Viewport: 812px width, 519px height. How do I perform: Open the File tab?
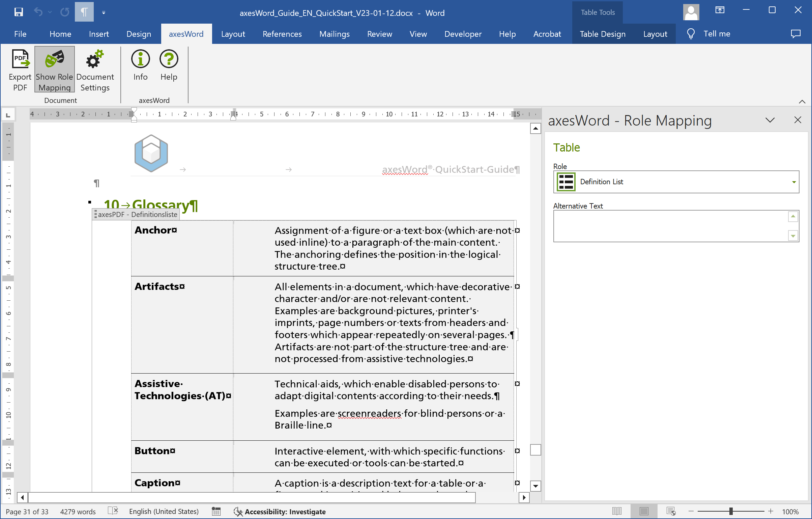20,34
